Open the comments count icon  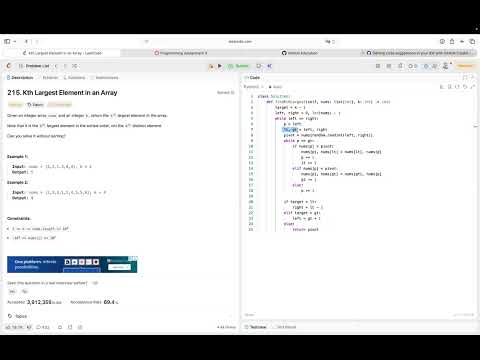click(x=43, y=327)
